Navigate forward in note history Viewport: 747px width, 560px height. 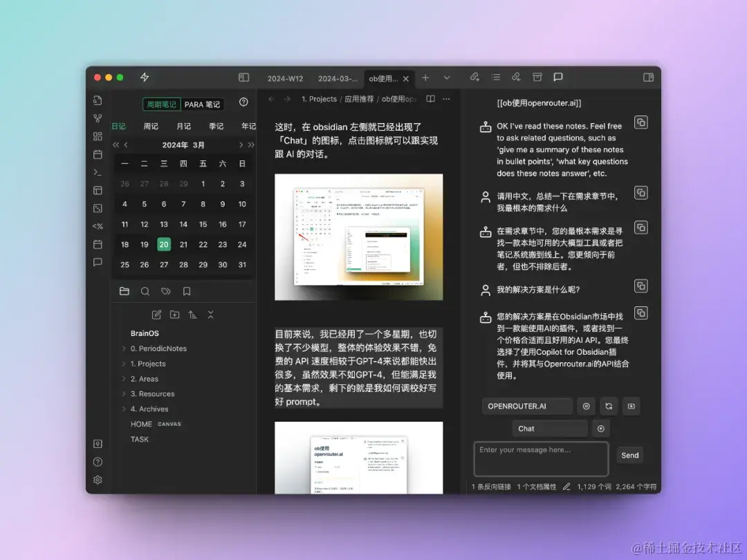tap(287, 99)
